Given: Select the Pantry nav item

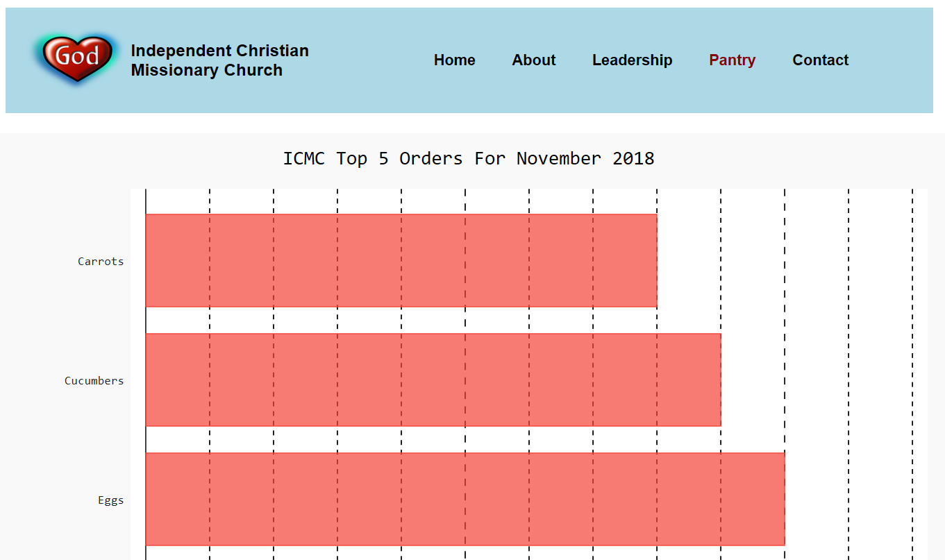Looking at the screenshot, I should (732, 60).
